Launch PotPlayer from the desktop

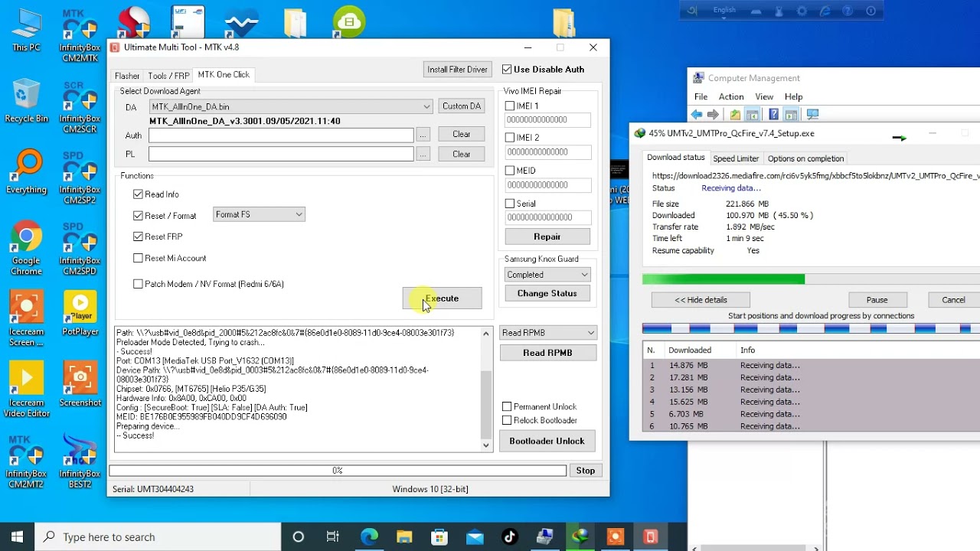(x=80, y=314)
